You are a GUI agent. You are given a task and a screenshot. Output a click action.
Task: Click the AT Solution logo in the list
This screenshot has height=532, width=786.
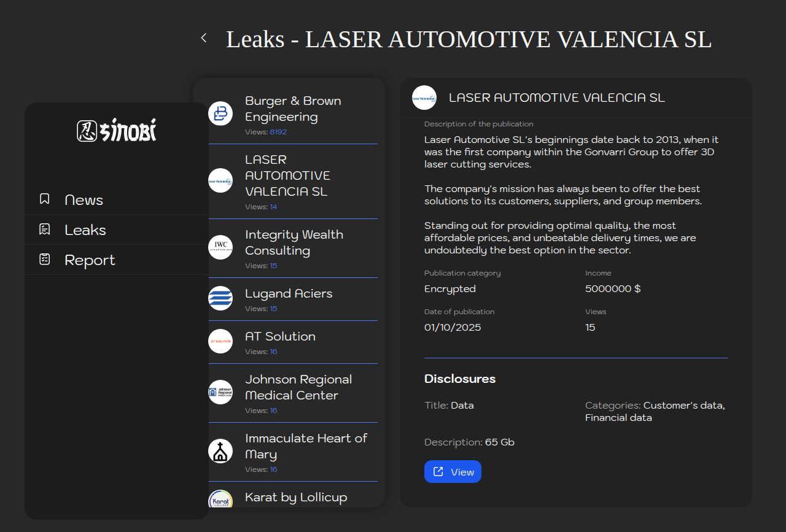(220, 341)
